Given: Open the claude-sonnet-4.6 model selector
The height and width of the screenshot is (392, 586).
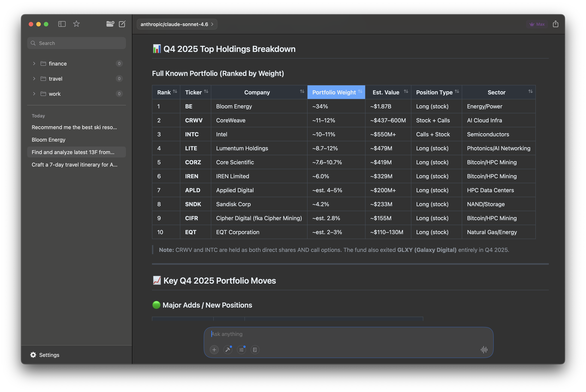Looking at the screenshot, I should 177,24.
